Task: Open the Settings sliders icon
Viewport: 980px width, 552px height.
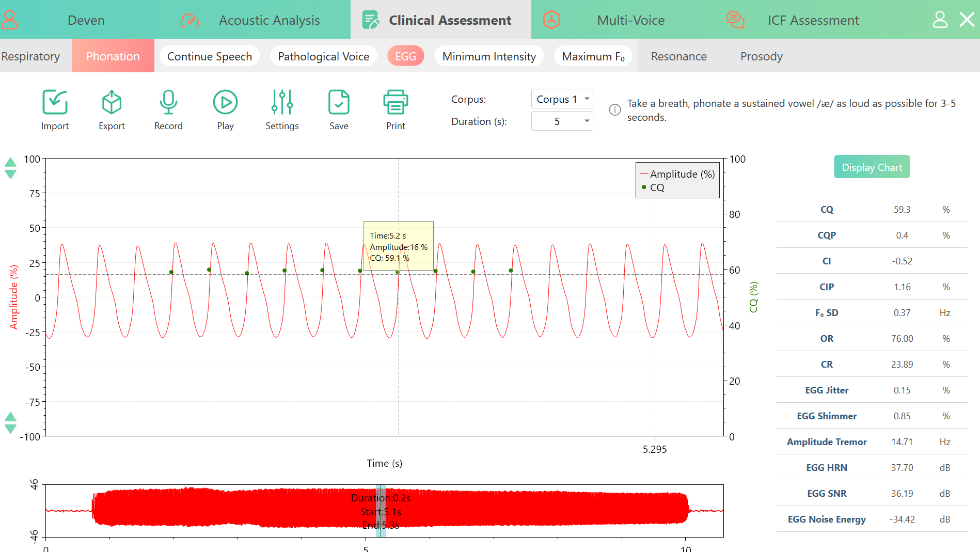Action: click(x=282, y=102)
